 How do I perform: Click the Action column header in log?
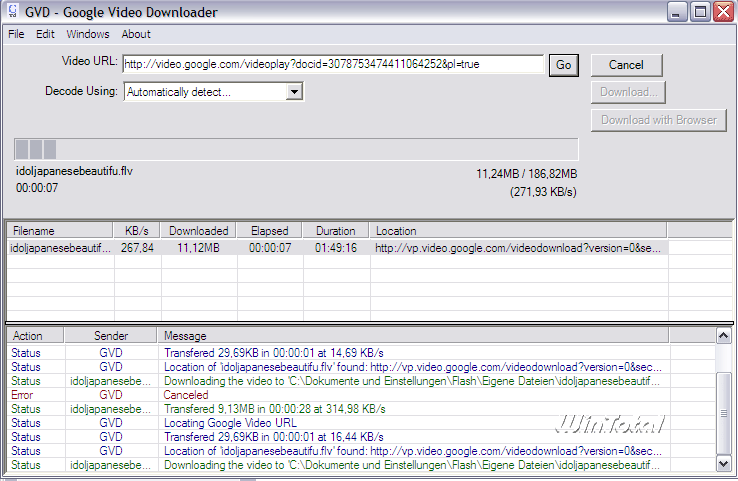pyautogui.click(x=35, y=336)
